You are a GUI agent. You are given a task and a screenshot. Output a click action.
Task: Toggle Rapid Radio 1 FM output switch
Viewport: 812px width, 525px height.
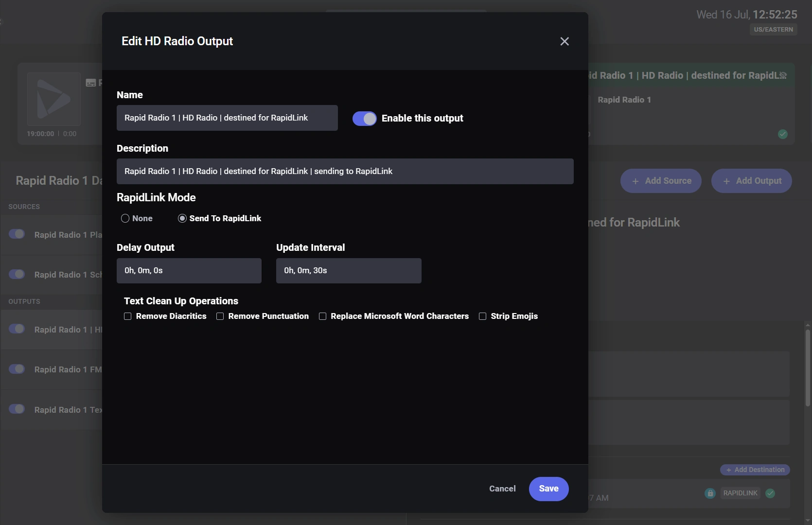point(17,369)
